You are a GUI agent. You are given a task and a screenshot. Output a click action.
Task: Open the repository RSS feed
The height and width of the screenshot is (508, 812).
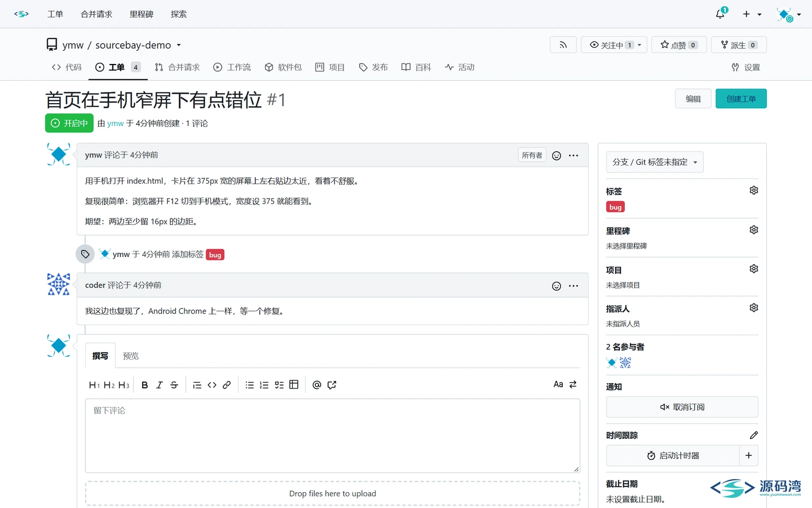tap(563, 45)
